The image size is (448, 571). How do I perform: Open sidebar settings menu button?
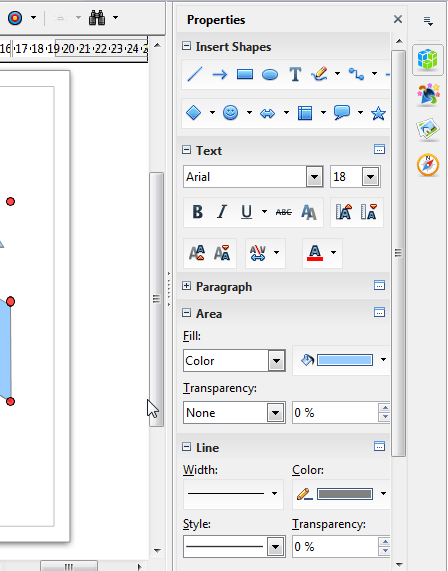pos(428,21)
